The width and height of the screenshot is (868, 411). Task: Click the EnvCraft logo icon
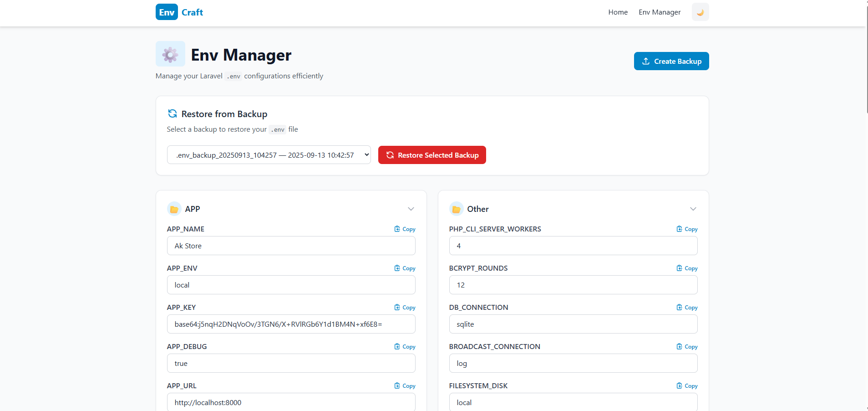point(167,12)
